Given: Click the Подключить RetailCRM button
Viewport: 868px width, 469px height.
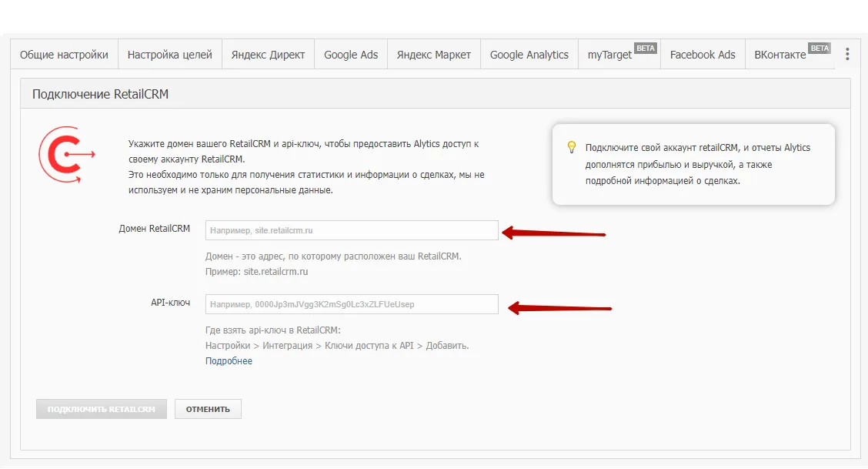Looking at the screenshot, I should (102, 409).
